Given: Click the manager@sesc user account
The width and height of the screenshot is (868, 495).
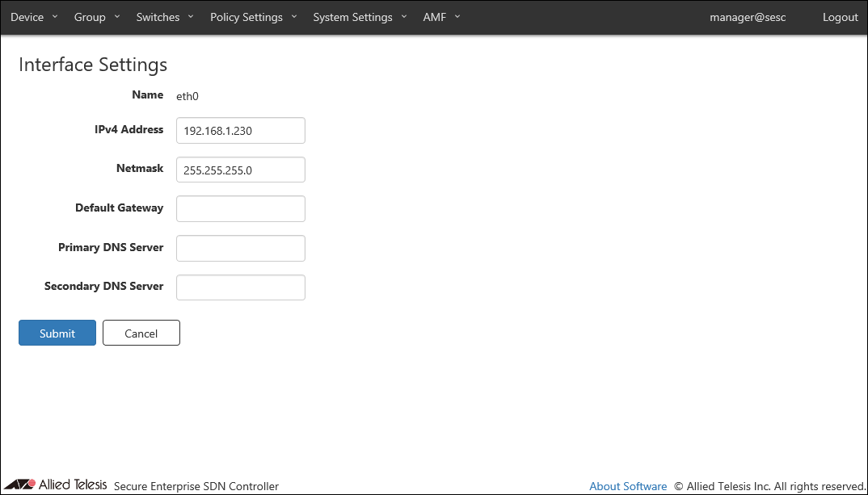Looking at the screenshot, I should [748, 17].
